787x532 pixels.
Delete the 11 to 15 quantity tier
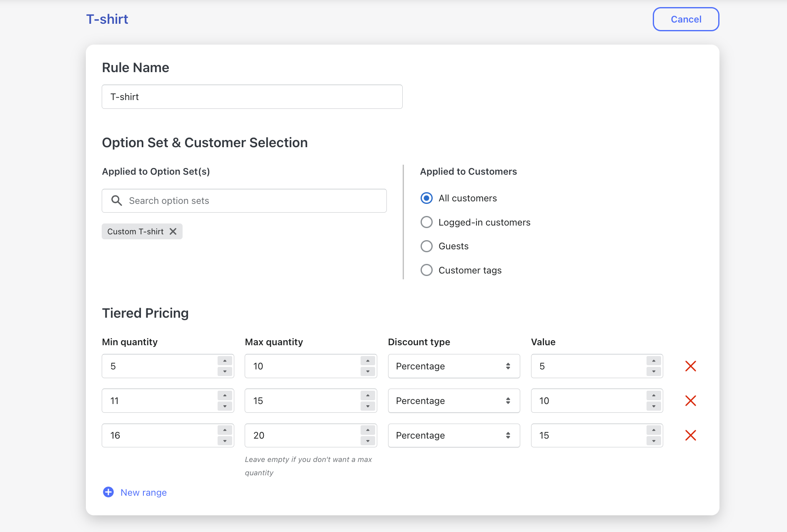point(690,401)
